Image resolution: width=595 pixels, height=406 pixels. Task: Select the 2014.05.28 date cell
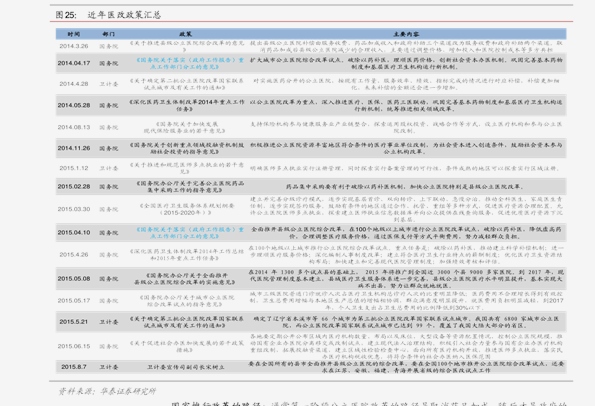point(74,105)
